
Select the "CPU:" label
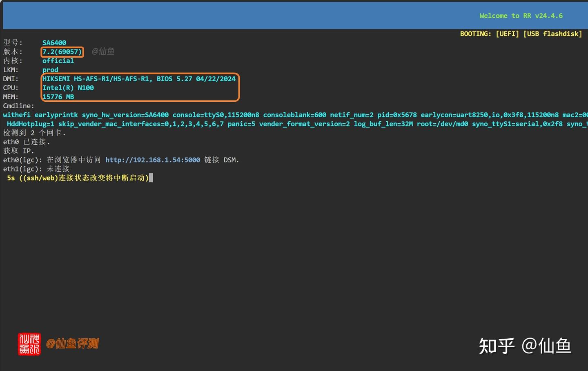(11, 88)
